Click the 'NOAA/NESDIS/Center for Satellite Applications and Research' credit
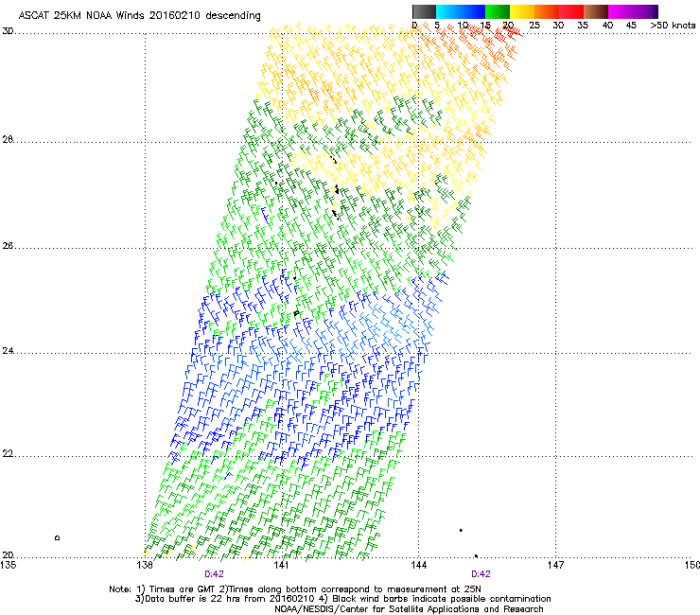This screenshot has height=615, width=700. point(409,609)
